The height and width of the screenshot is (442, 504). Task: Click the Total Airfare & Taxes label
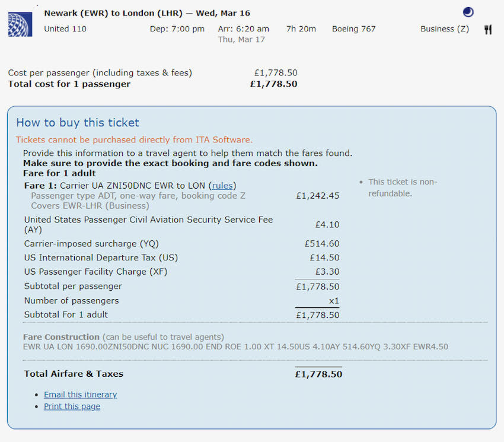74,374
